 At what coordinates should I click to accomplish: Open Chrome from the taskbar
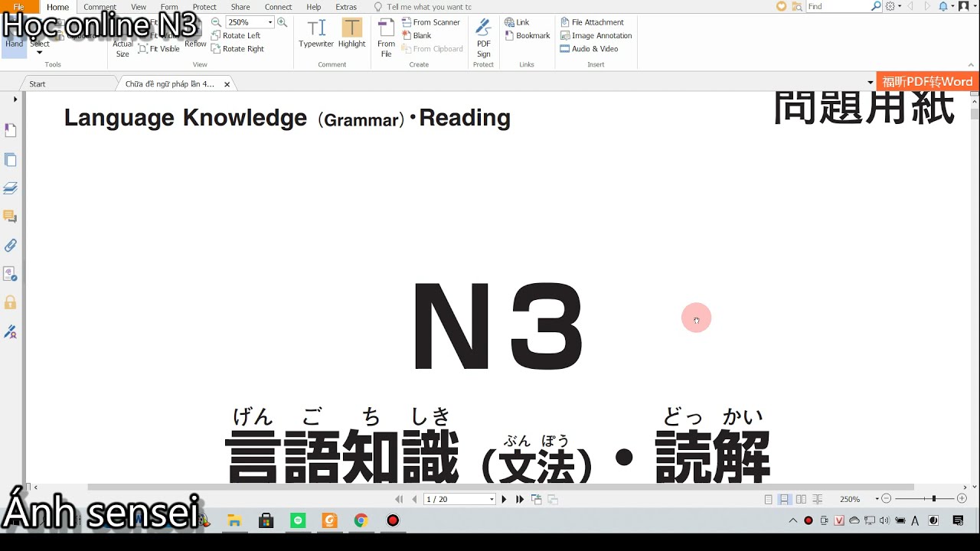pyautogui.click(x=361, y=520)
